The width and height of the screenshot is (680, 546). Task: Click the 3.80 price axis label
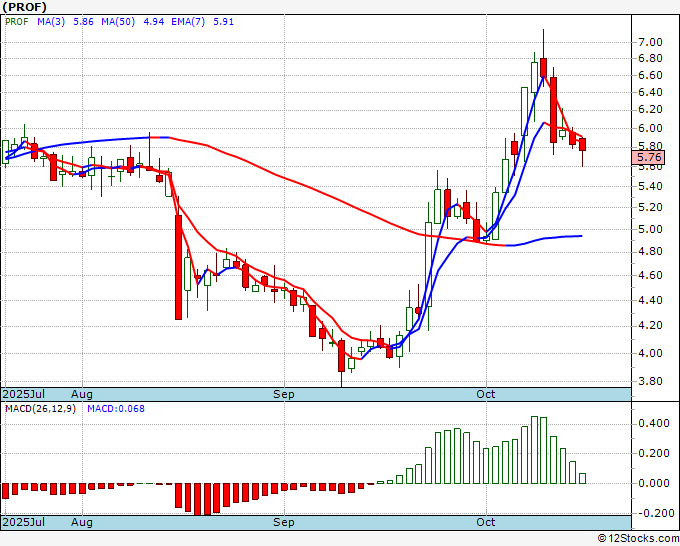[650, 382]
